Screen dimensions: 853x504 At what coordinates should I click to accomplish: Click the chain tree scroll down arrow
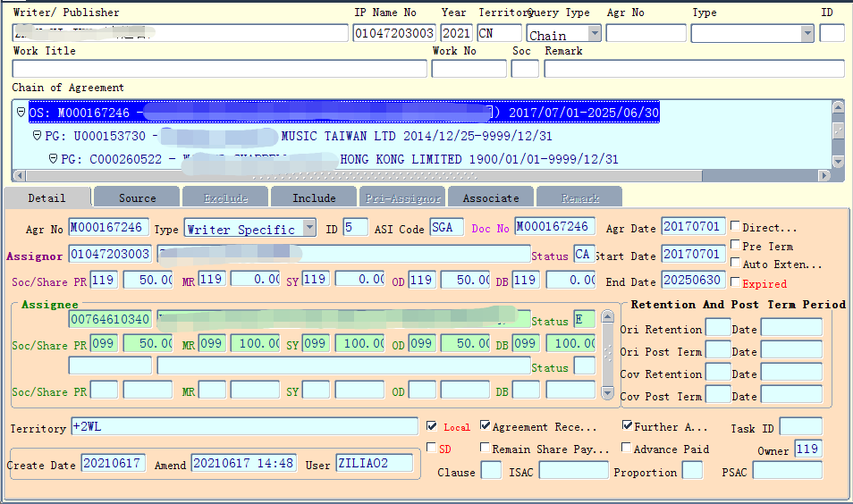[838, 162]
